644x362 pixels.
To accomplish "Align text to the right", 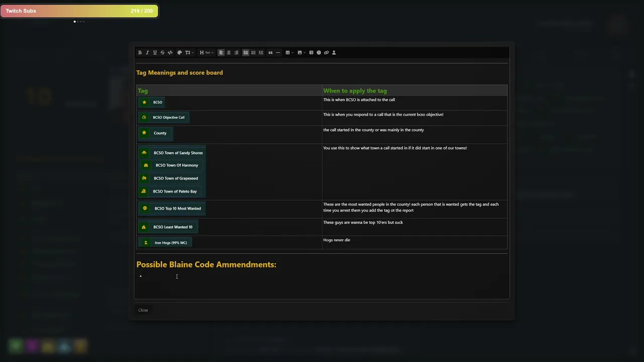I will pyautogui.click(x=236, y=52).
